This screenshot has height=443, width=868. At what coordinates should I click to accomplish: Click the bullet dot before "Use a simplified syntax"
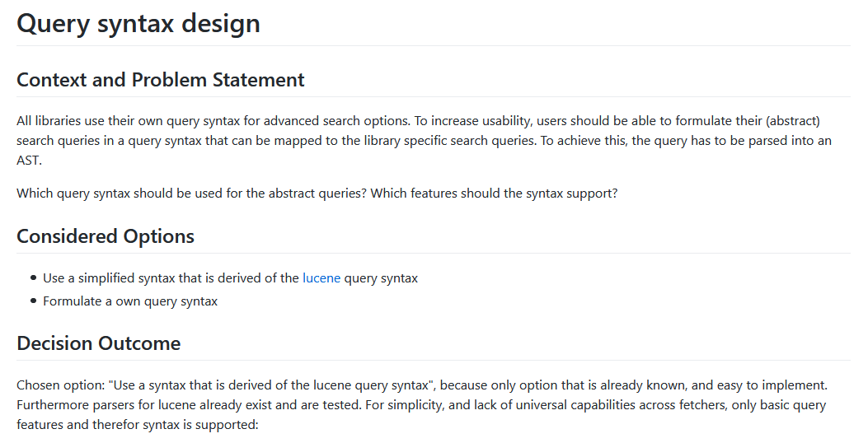click(x=34, y=278)
